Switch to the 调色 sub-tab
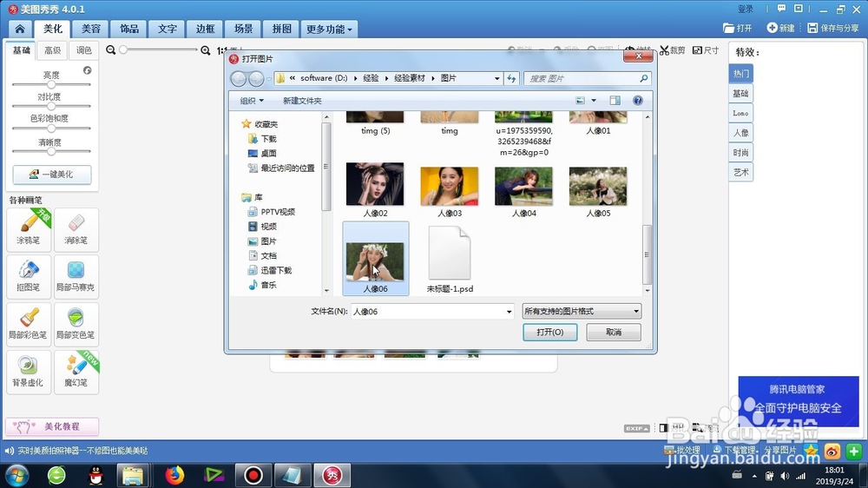This screenshot has width=868, height=488. tap(83, 50)
